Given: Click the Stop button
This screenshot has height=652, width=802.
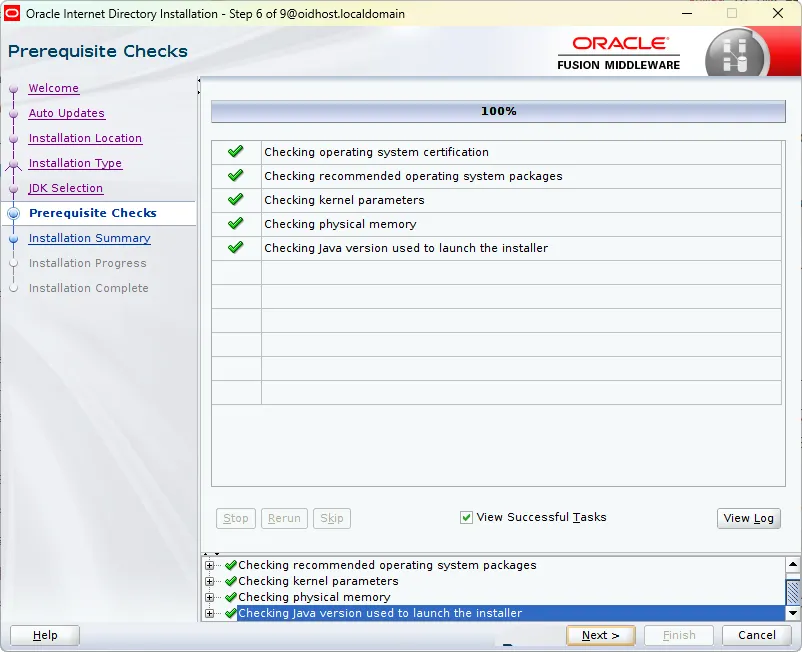Looking at the screenshot, I should 236,518.
